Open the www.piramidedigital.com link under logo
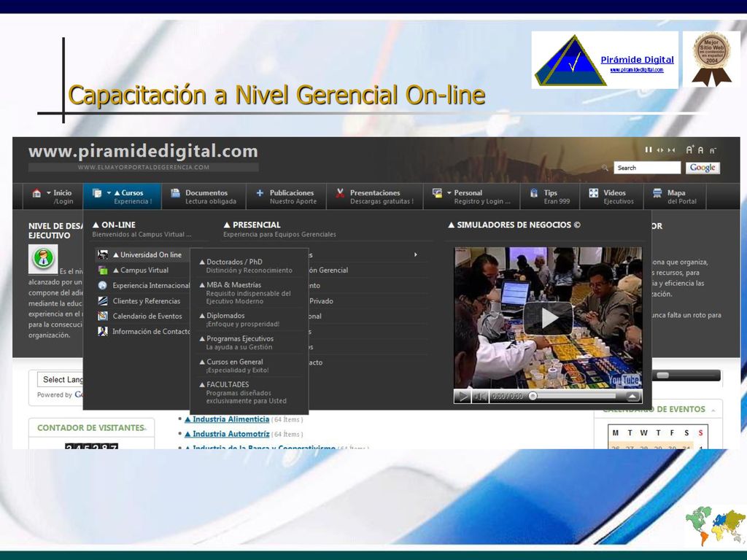The image size is (747, 560). 636,69
